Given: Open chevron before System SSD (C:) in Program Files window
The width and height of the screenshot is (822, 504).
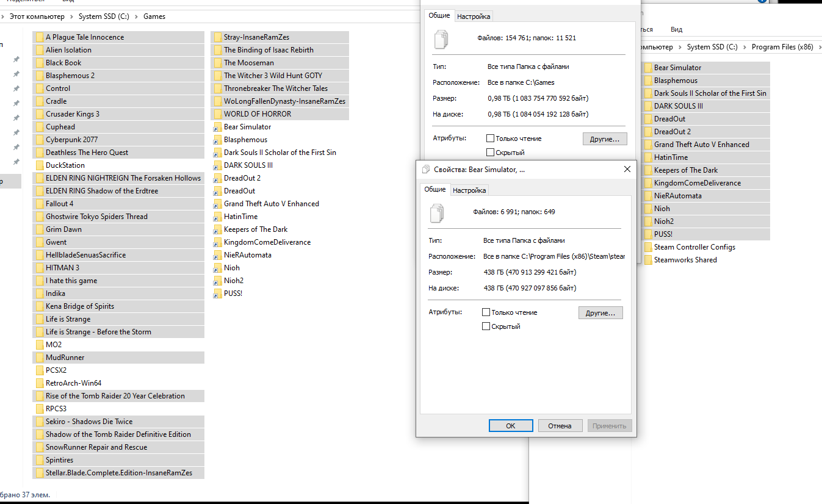Looking at the screenshot, I should pos(680,47).
